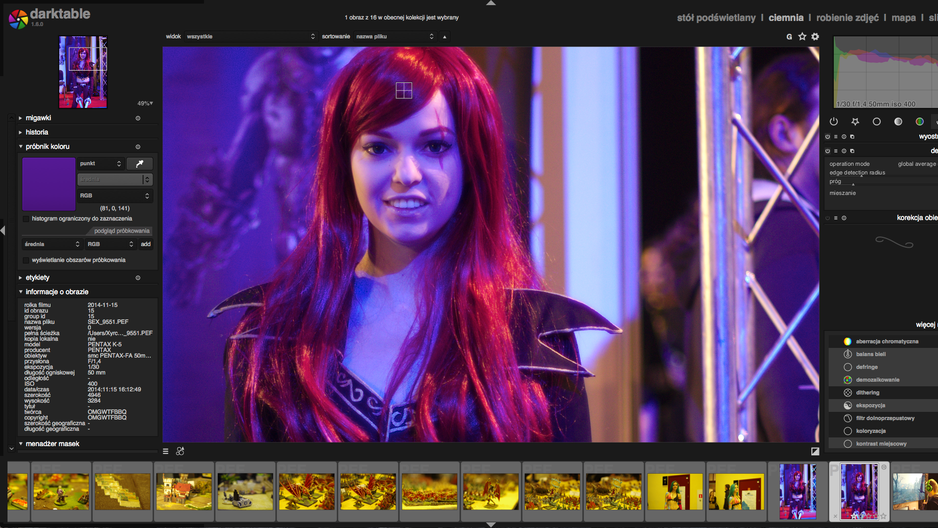This screenshot has width=938, height=528.
Task: Collapse the menadżer masek panel
Action: pos(20,444)
